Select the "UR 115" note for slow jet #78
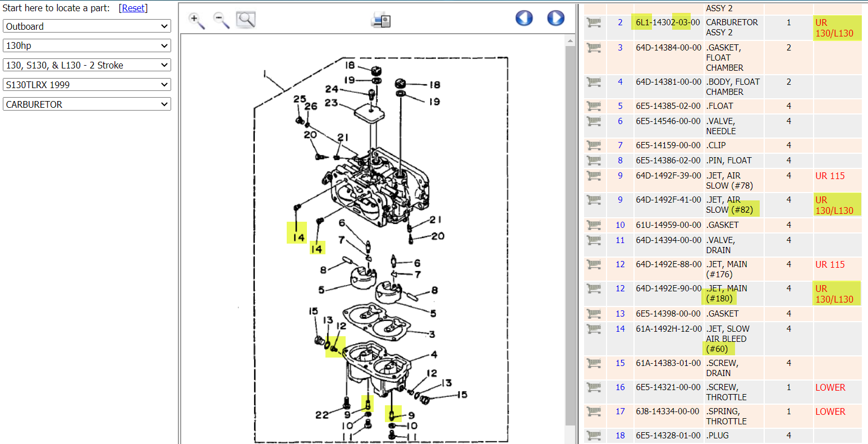This screenshot has width=868, height=444. [x=830, y=176]
